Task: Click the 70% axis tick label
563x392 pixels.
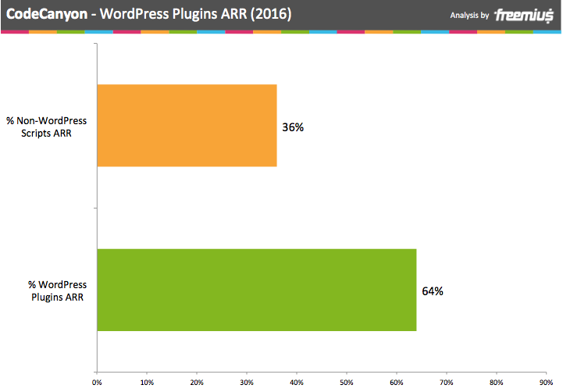Action: pos(447,383)
